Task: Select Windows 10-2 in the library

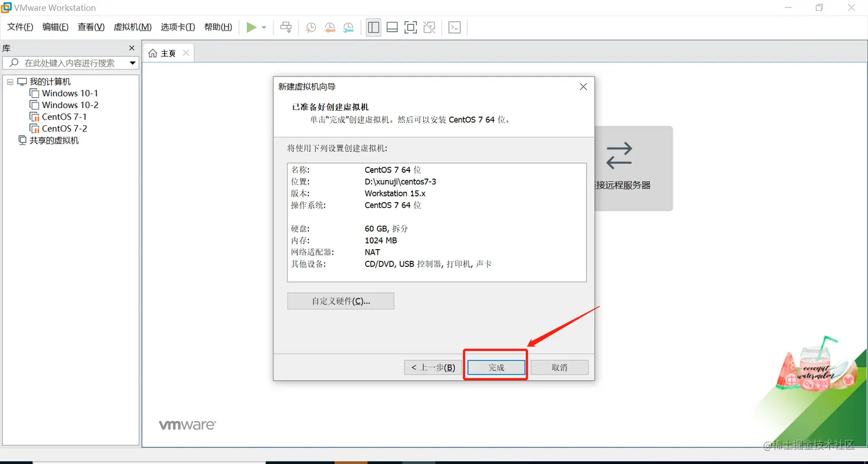Action: pyautogui.click(x=70, y=105)
